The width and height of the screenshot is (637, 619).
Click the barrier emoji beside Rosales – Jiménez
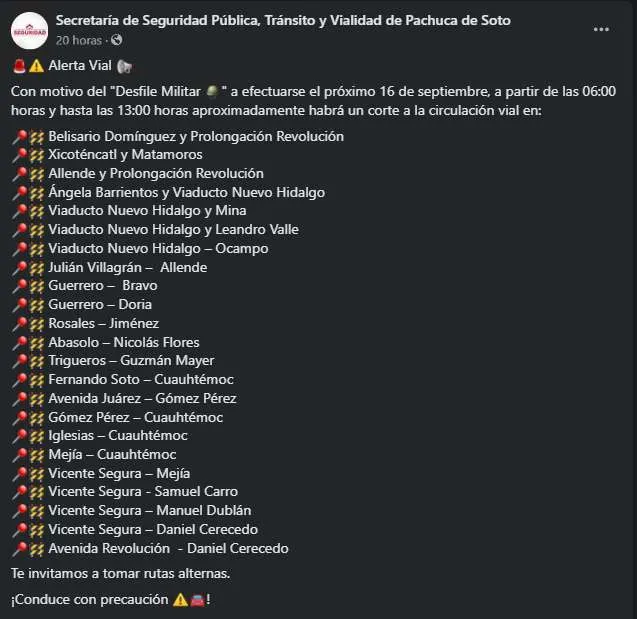[x=36, y=324]
